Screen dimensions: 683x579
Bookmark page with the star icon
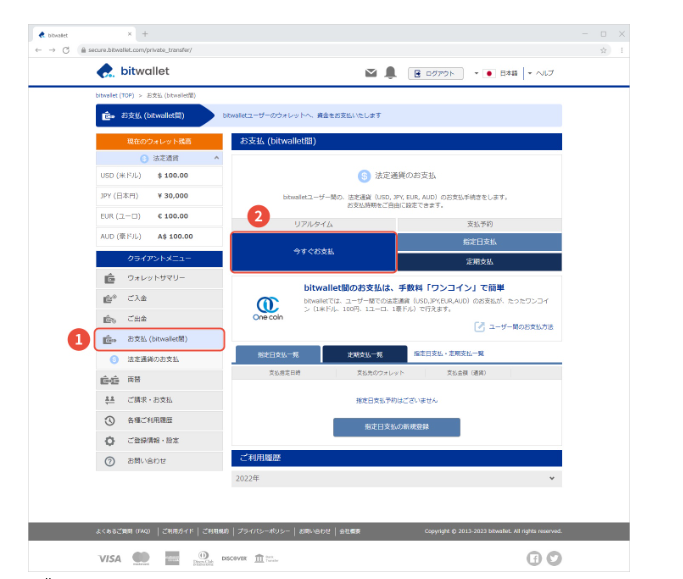(604, 49)
